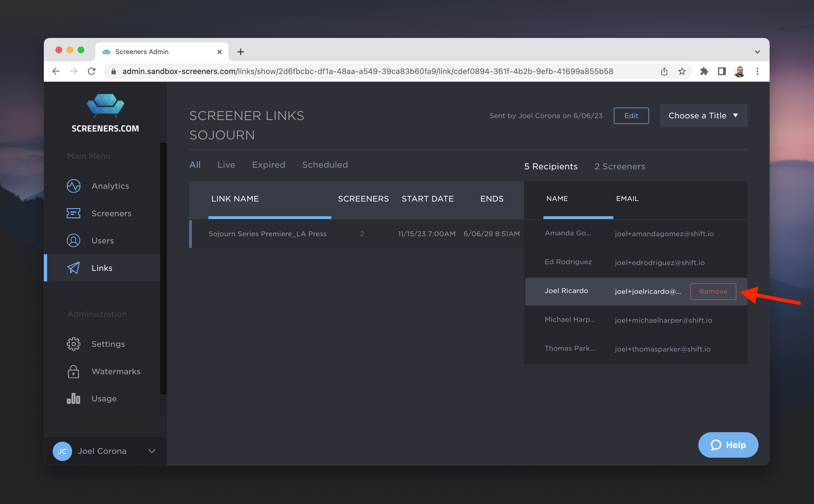The height and width of the screenshot is (504, 814).
Task: Click the share page icon in address bar
Action: 664,71
